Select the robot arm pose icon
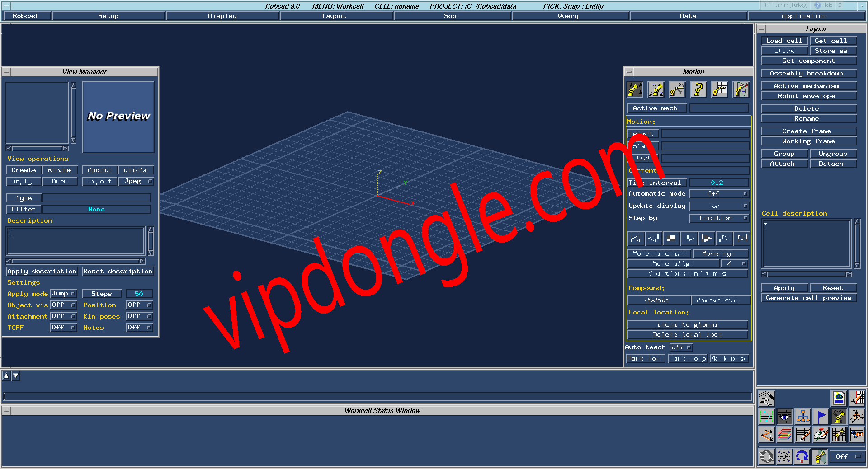The height and width of the screenshot is (469, 868). tap(698, 89)
